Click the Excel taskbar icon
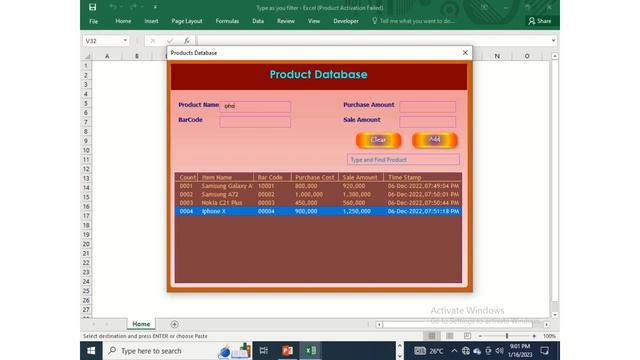The width and height of the screenshot is (640, 360). point(311,351)
